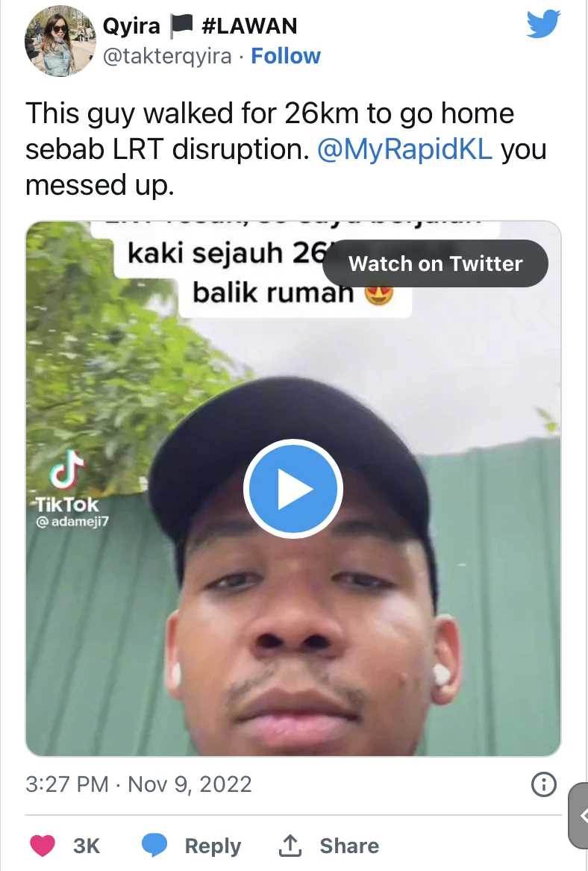Click the 3K likes count

[x=87, y=846]
